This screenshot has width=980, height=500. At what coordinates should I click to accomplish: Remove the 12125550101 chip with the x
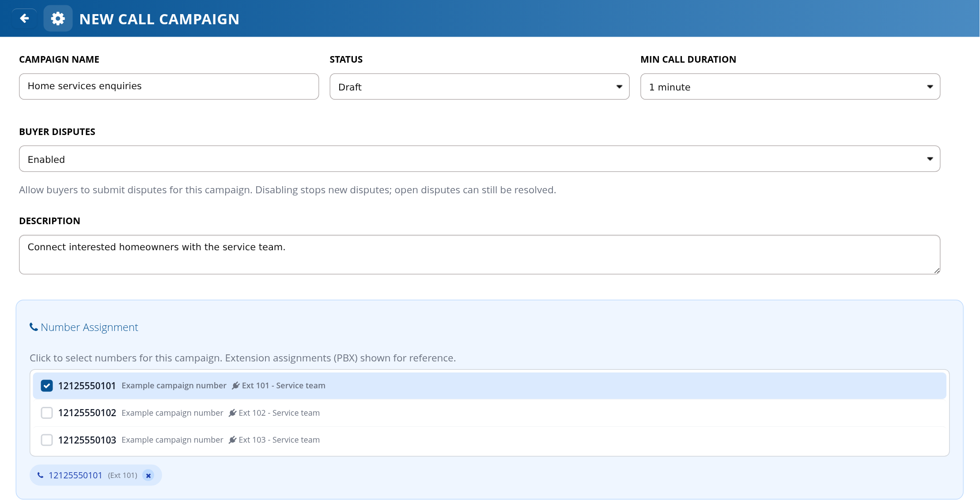[149, 475]
